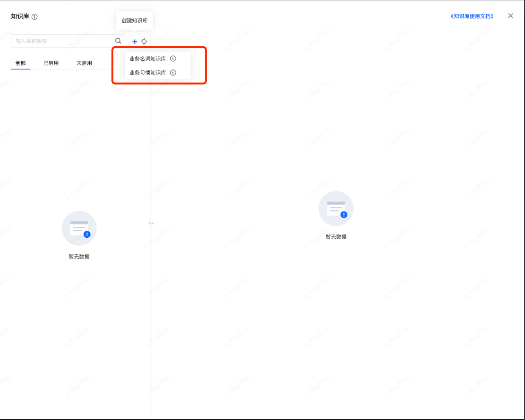Open the 《知识库使用文档》 link
This screenshot has width=525, height=420.
[472, 16]
